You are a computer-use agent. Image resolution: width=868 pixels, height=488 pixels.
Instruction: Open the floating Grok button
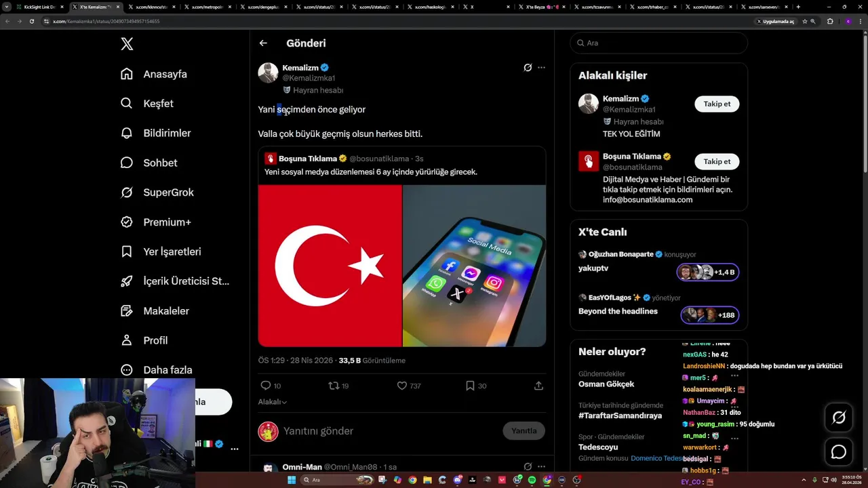click(x=839, y=418)
